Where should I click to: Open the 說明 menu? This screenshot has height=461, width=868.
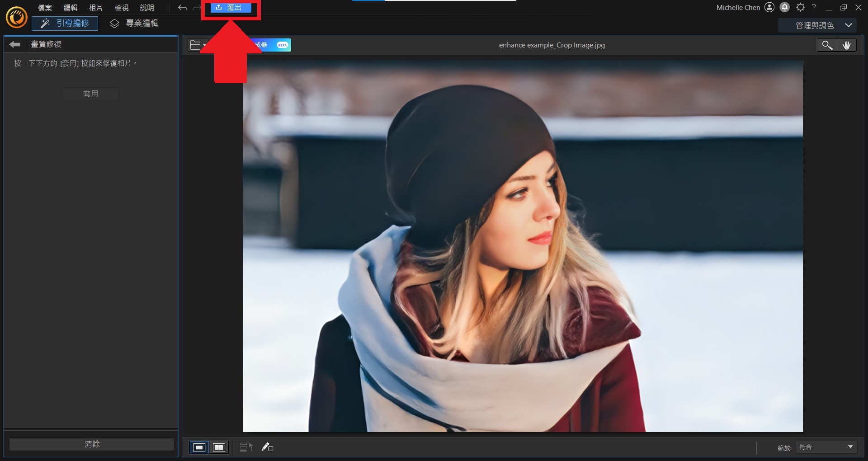(146, 8)
